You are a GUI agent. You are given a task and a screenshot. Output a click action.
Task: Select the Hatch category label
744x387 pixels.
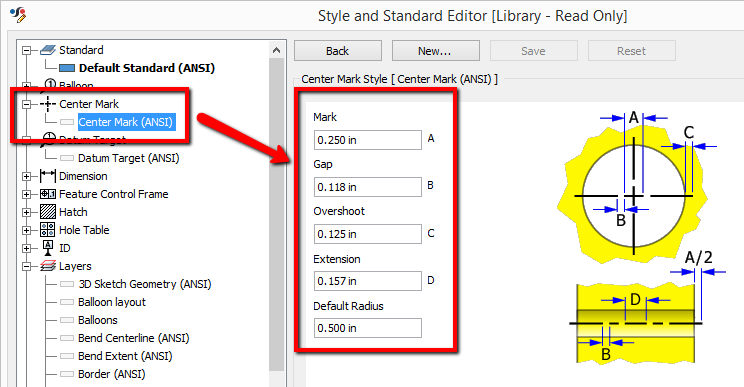pos(73,212)
